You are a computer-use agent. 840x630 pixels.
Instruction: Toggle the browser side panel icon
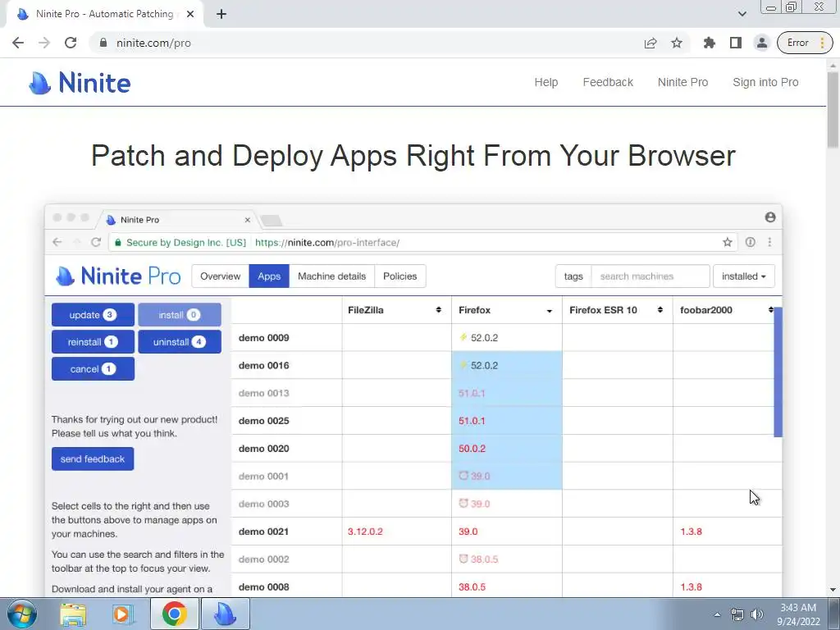[736, 43]
